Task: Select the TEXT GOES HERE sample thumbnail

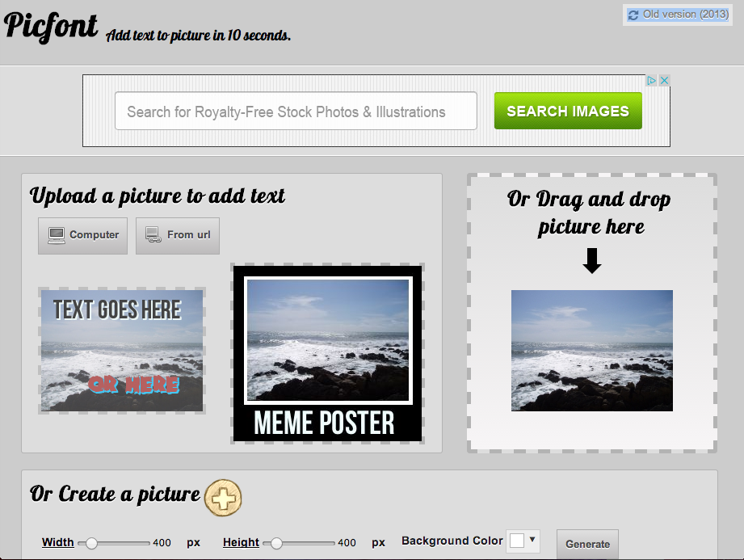Action: 122,351
